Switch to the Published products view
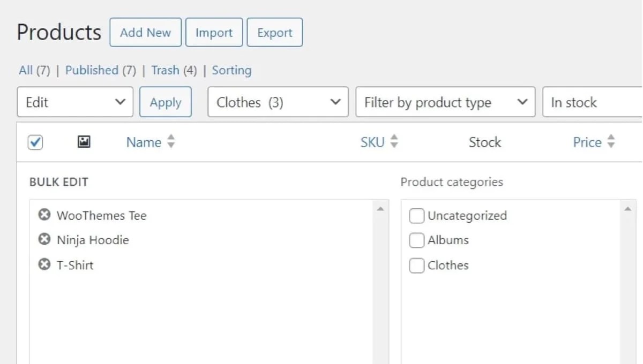The image size is (643, 364). [91, 70]
